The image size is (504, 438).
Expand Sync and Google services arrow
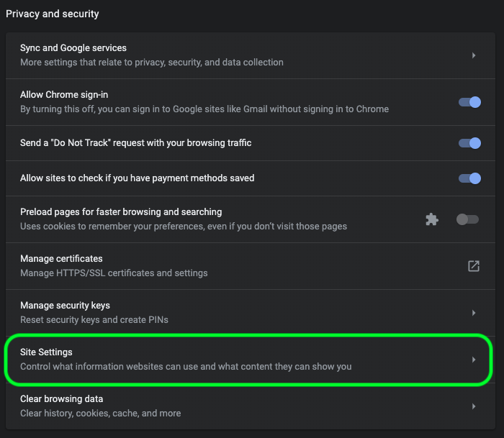473,55
